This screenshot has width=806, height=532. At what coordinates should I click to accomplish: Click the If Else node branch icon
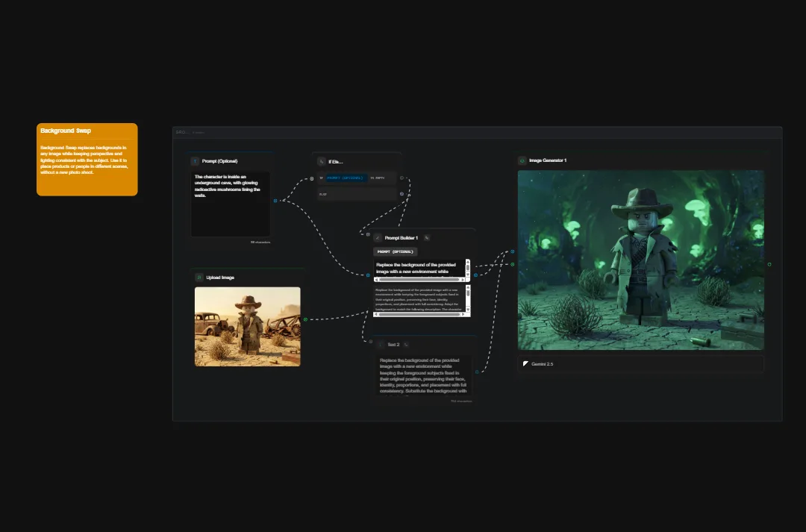pos(321,161)
